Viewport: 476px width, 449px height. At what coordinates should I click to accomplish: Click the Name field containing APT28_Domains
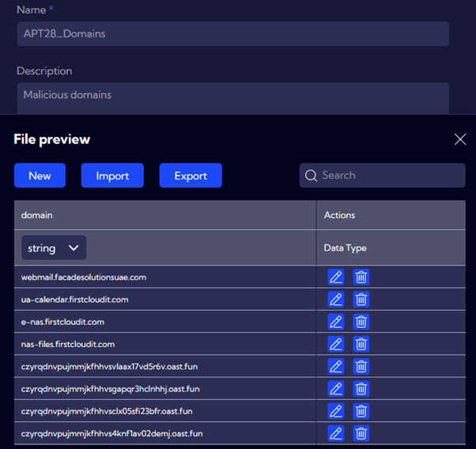pos(232,34)
